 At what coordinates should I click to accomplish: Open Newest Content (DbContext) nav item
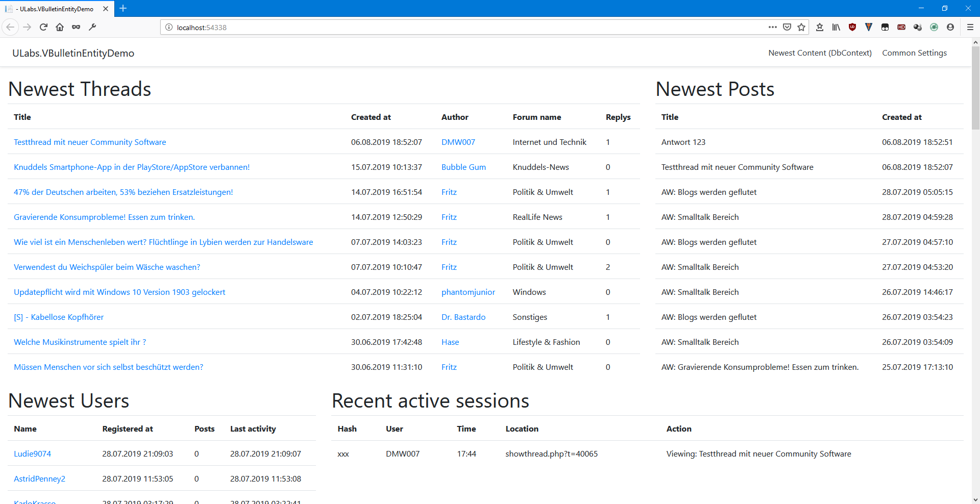820,53
